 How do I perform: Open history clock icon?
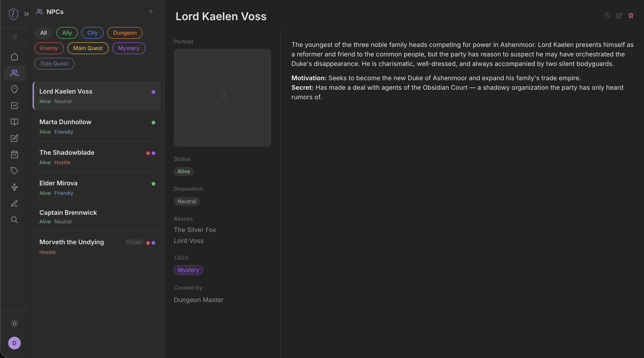[607, 16]
